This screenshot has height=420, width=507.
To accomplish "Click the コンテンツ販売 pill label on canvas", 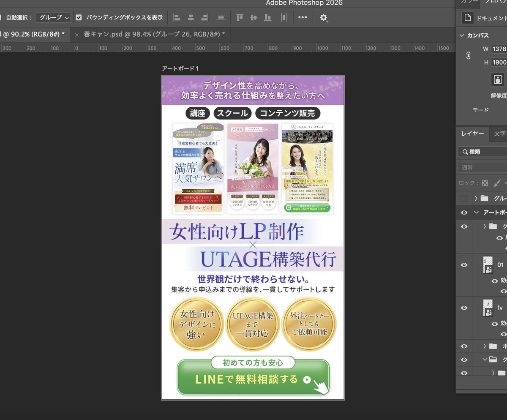I will (x=287, y=113).
